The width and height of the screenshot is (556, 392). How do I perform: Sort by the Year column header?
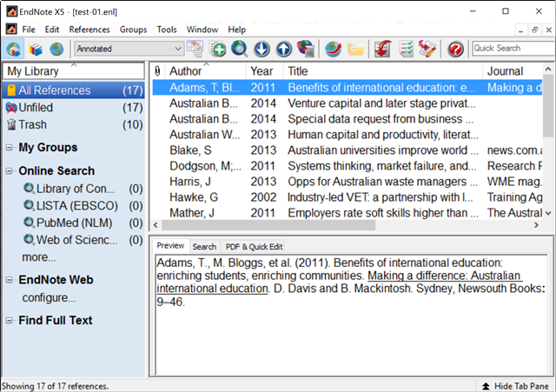tap(265, 71)
